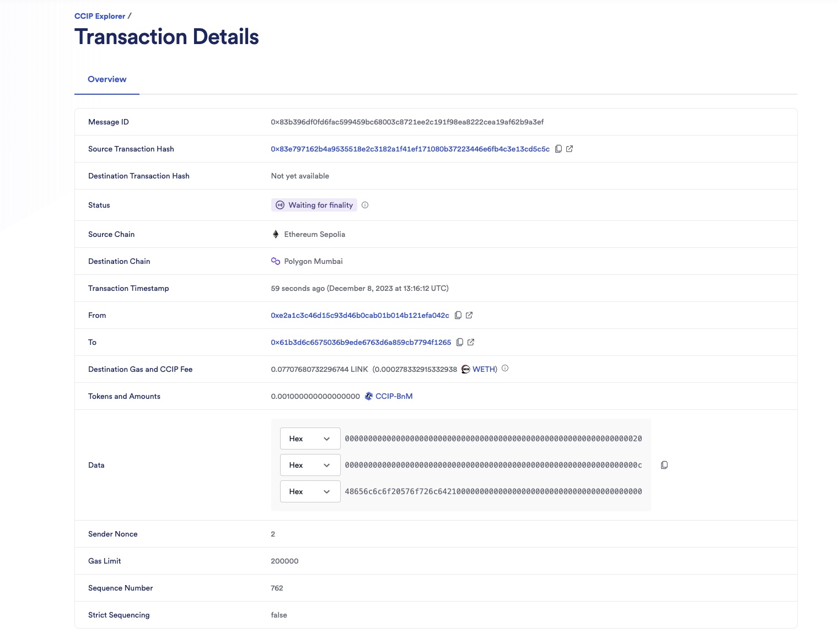Click the Status info icon
The width and height of the screenshot is (838, 644).
(365, 205)
